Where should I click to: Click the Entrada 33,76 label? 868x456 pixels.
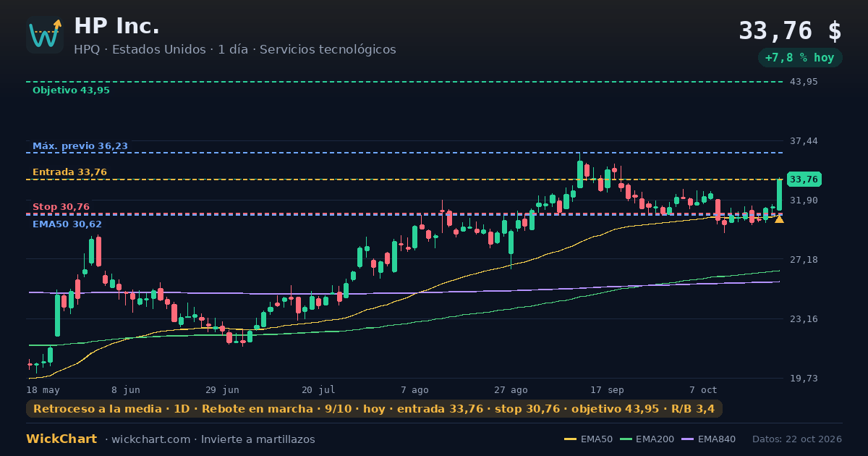click(x=69, y=172)
